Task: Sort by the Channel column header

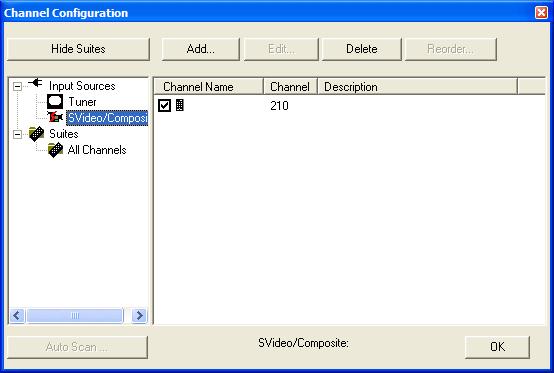Action: pyautogui.click(x=290, y=87)
